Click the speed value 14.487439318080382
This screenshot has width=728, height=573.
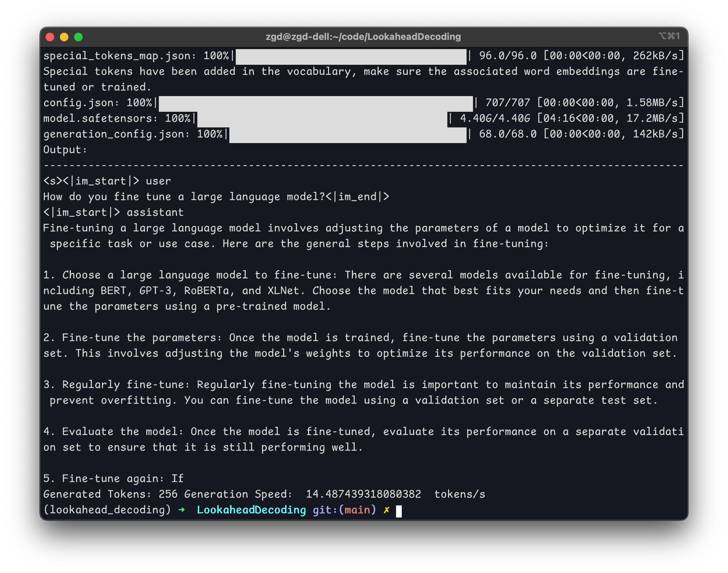point(363,494)
